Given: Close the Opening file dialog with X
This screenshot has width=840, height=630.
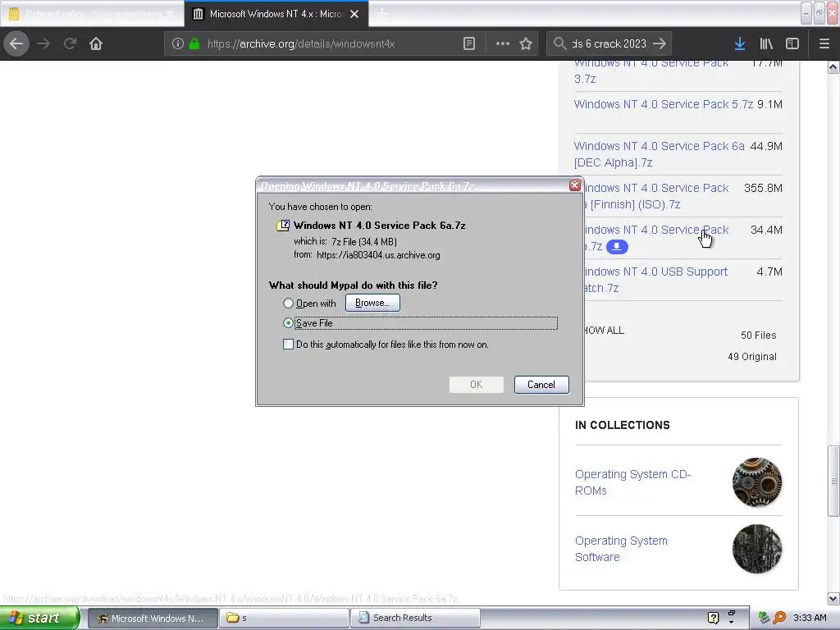Looking at the screenshot, I should [575, 185].
